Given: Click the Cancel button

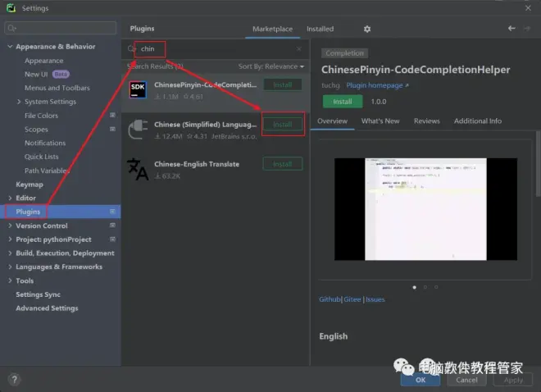Looking at the screenshot, I should click(x=466, y=380).
